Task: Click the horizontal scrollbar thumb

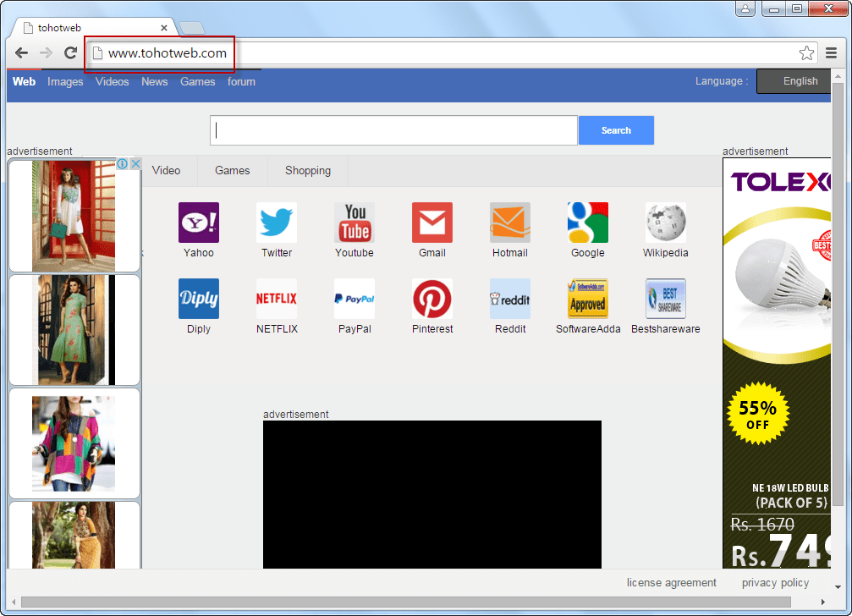Action: (406, 602)
